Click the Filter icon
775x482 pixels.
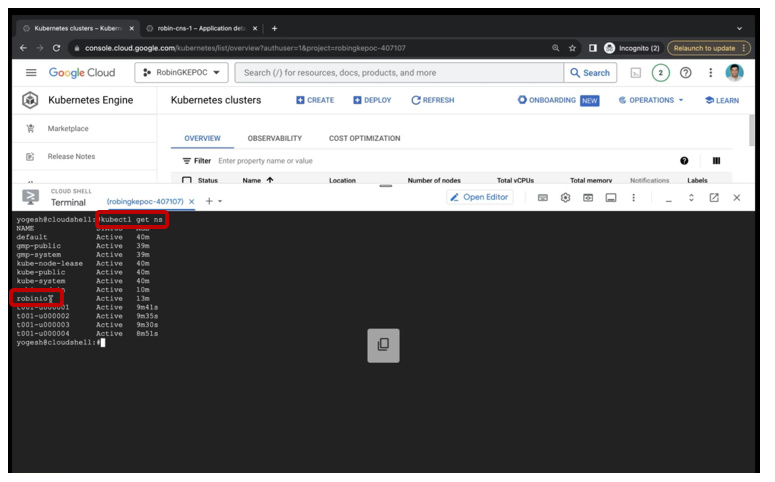(186, 161)
